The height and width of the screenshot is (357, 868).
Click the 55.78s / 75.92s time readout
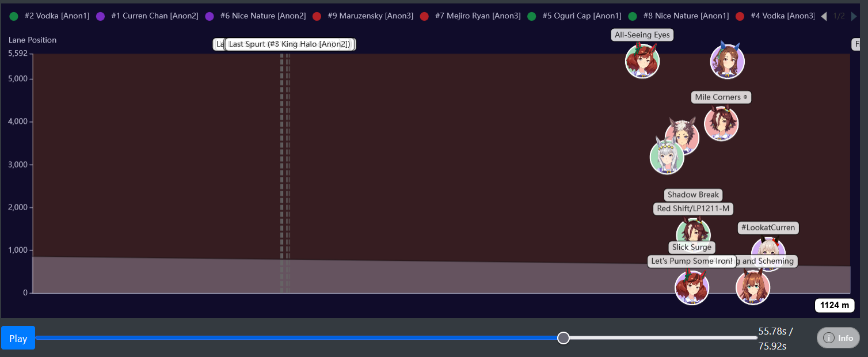[775, 339]
